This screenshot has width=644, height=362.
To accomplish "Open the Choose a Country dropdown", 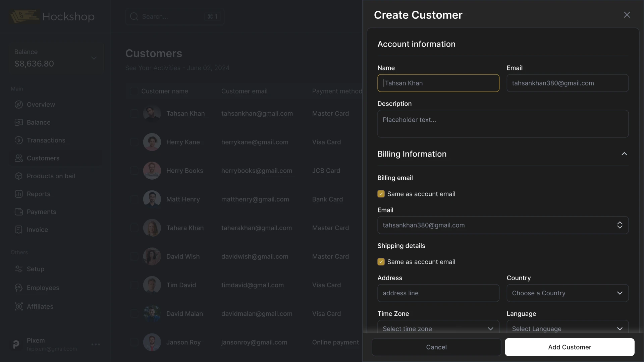I will point(568,293).
